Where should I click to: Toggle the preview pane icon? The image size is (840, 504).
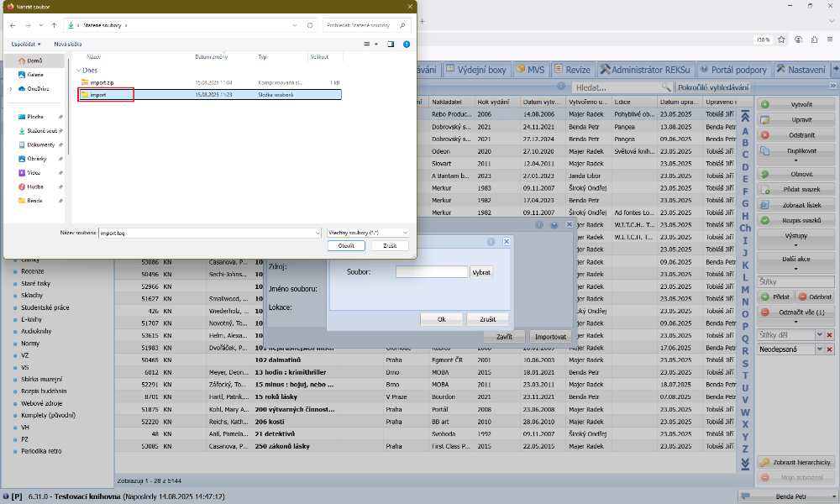pos(391,44)
